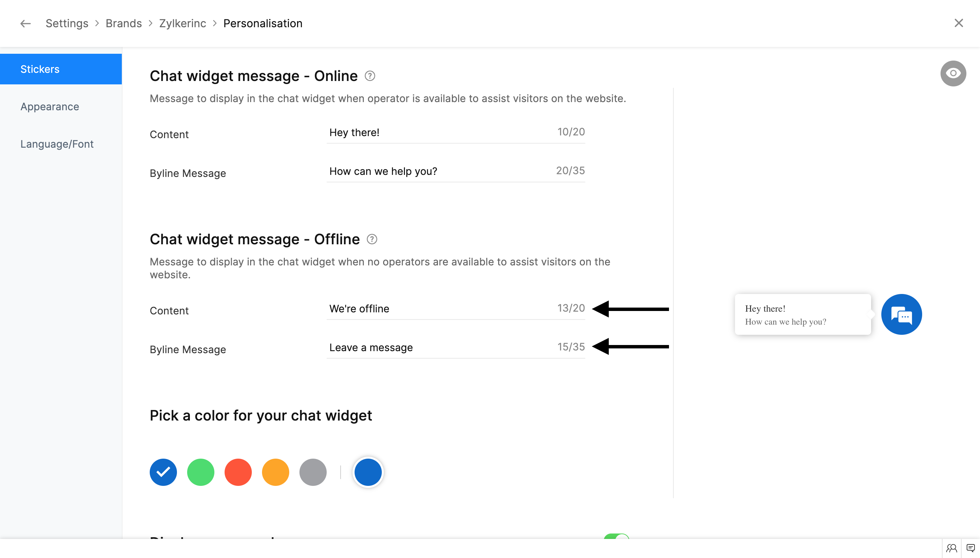980x558 pixels.
Task: Select the checked blue color swatch
Action: [x=163, y=472]
